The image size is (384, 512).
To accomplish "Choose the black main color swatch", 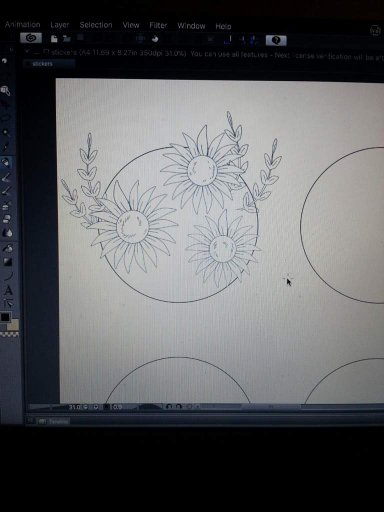I will tap(5, 317).
